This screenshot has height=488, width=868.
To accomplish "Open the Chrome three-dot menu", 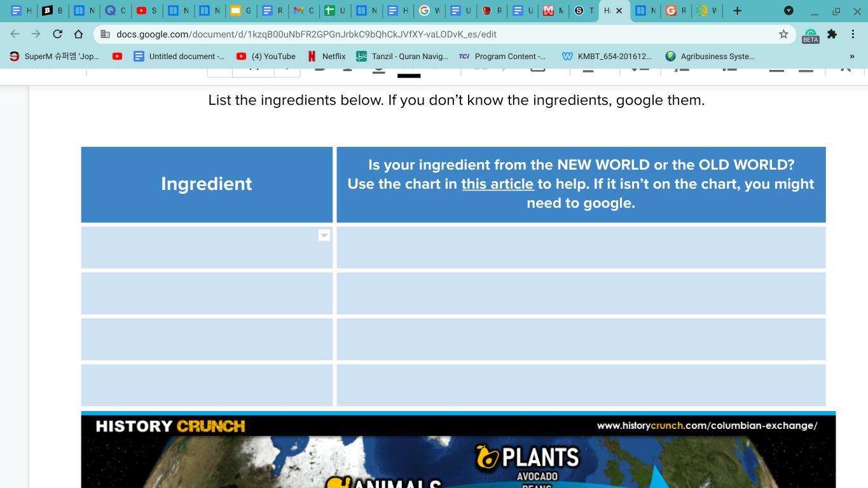I will tap(853, 34).
